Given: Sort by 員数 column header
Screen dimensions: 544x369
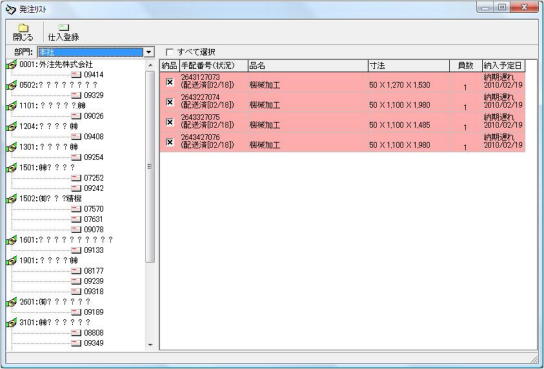Looking at the screenshot, I should pos(466,66).
